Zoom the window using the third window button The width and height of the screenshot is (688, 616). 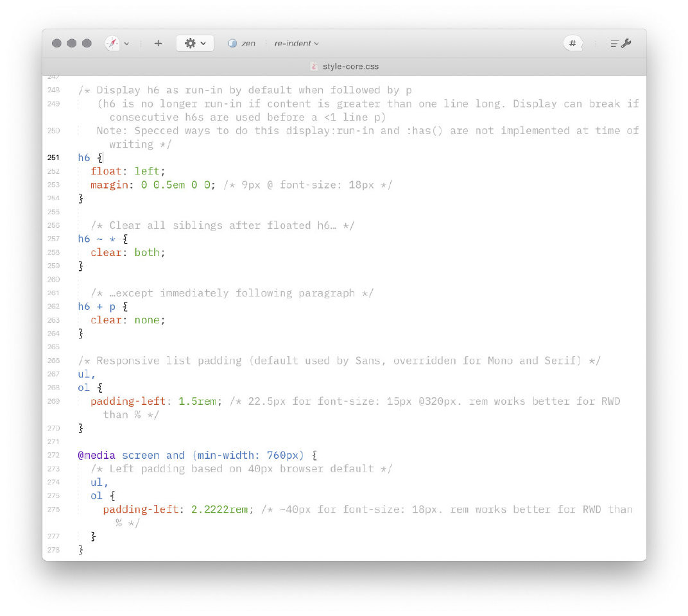(87, 44)
